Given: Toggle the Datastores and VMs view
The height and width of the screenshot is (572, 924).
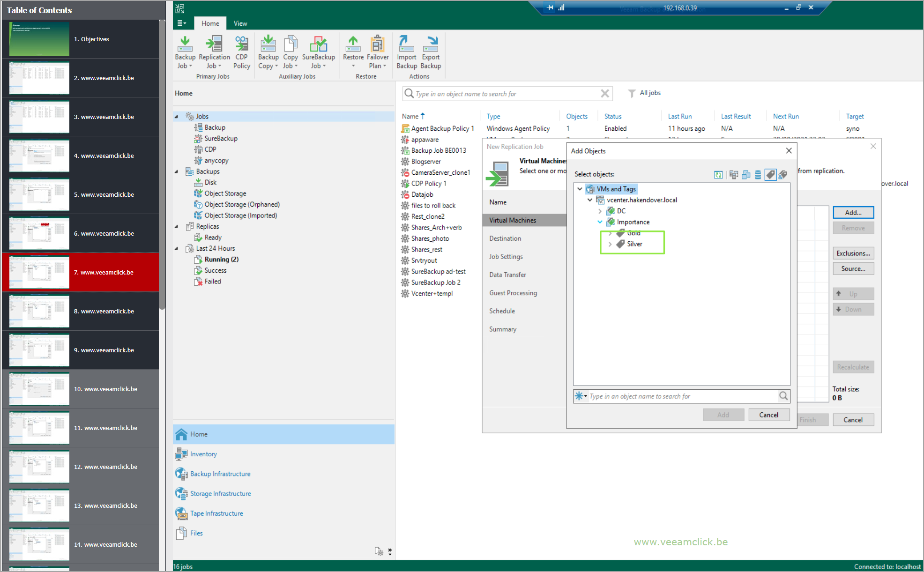Looking at the screenshot, I should pyautogui.click(x=758, y=175).
